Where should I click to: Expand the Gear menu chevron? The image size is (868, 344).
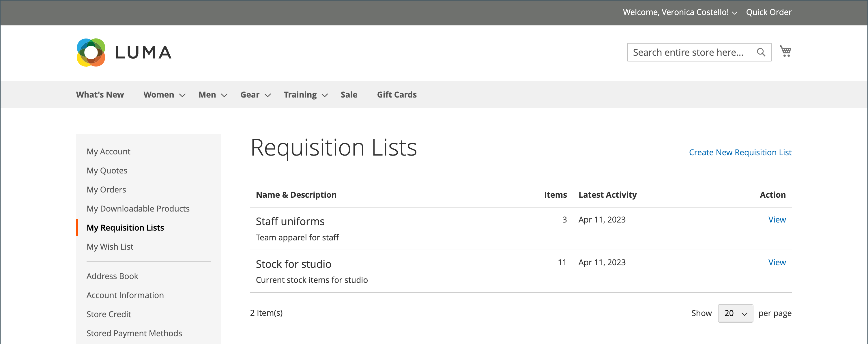pyautogui.click(x=267, y=95)
